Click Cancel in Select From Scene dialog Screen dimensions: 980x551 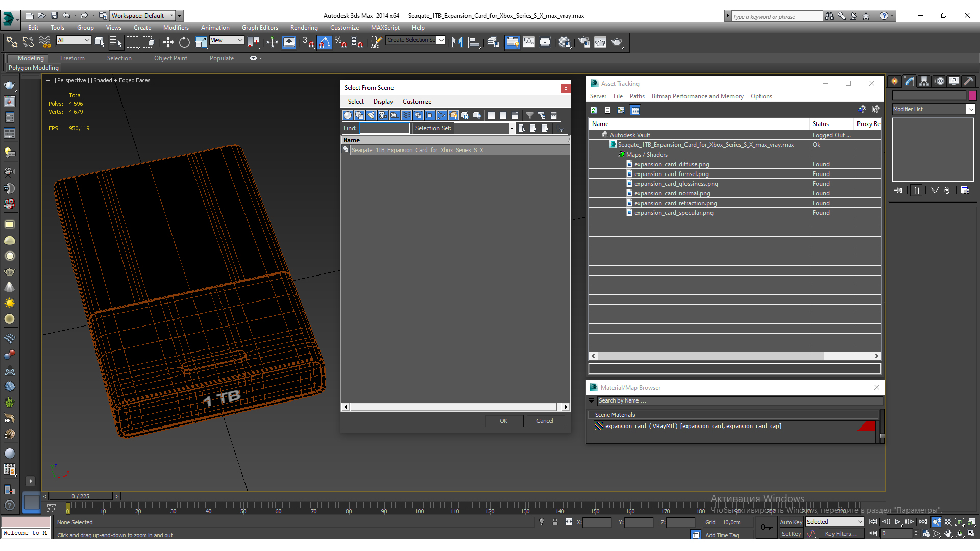545,421
